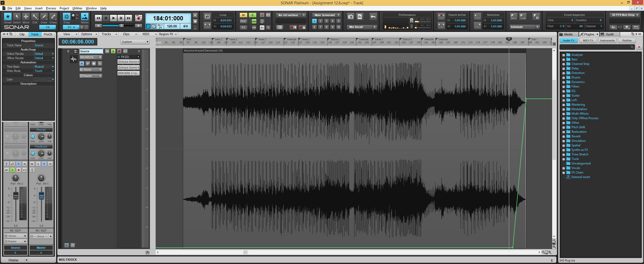Toggle solo on Source track header
Viewport: 644px width, 264px height.
[113, 51]
